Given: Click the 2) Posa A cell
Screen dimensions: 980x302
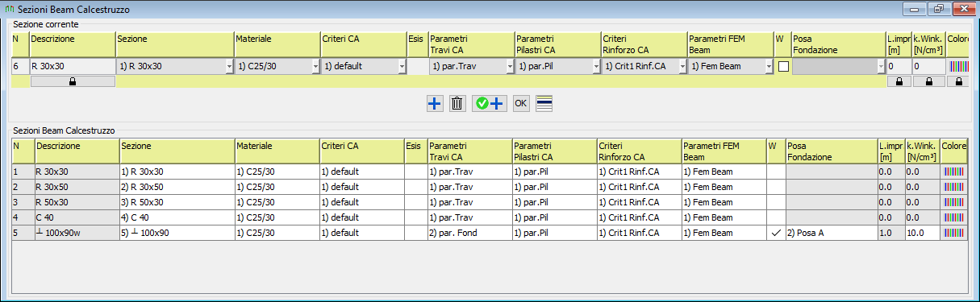Looking at the screenshot, I should click(831, 233).
